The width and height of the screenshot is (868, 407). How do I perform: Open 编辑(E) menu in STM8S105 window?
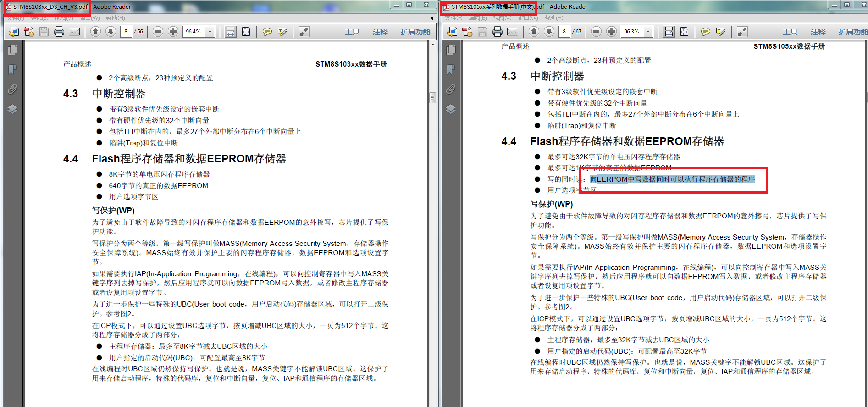tap(478, 18)
